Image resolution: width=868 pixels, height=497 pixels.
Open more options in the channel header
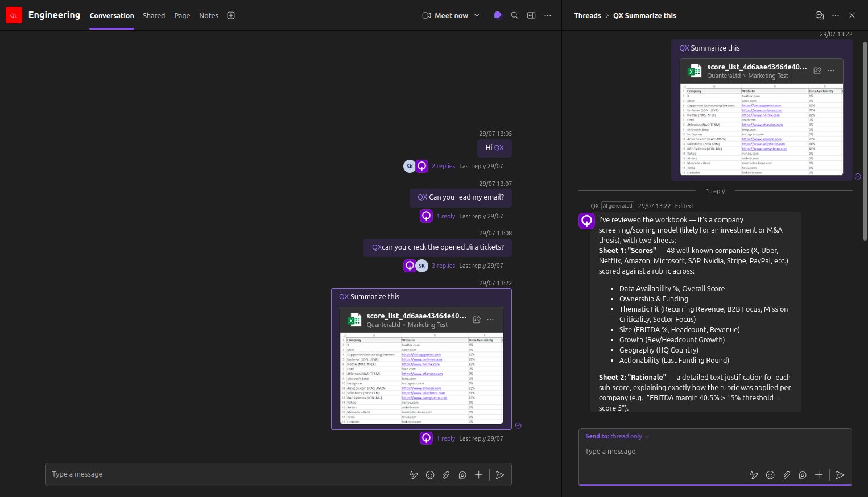point(548,15)
